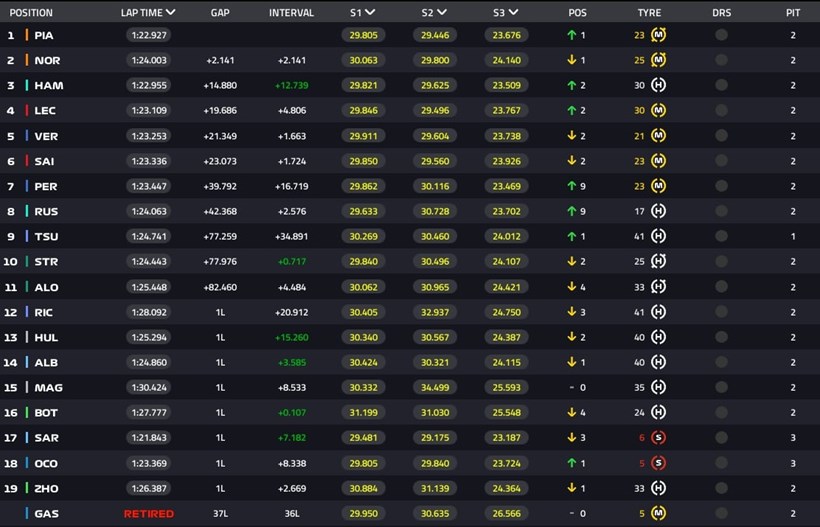This screenshot has width=820, height=527.
Task: Click the soft tyre icon in OCO's row
Action: 658,463
